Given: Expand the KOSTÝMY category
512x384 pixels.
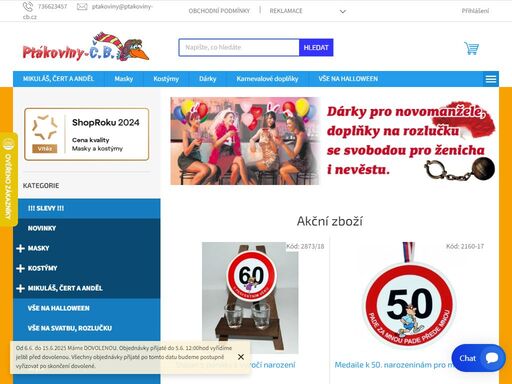Looking at the screenshot, I should point(20,268).
